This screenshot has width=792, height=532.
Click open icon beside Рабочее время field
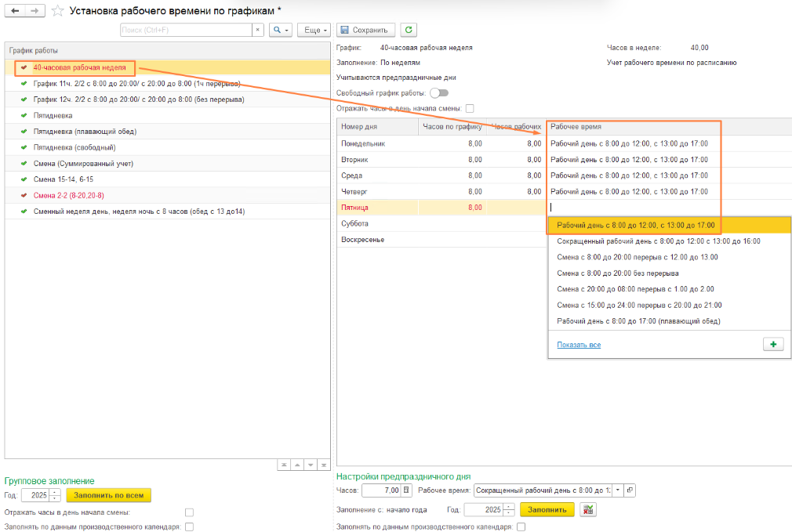point(630,490)
